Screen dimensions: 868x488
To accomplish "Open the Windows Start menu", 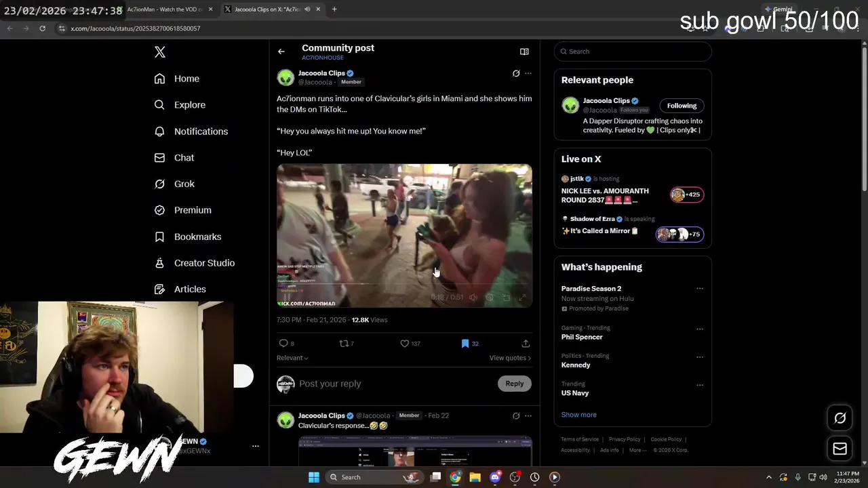I will (314, 477).
